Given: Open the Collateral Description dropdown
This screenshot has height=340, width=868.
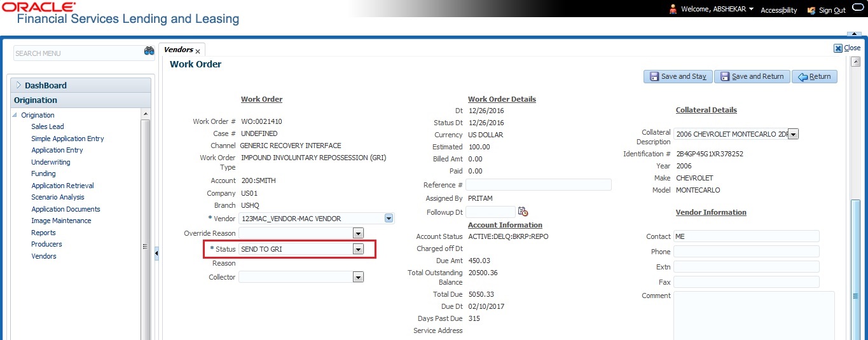Looking at the screenshot, I should click(794, 134).
